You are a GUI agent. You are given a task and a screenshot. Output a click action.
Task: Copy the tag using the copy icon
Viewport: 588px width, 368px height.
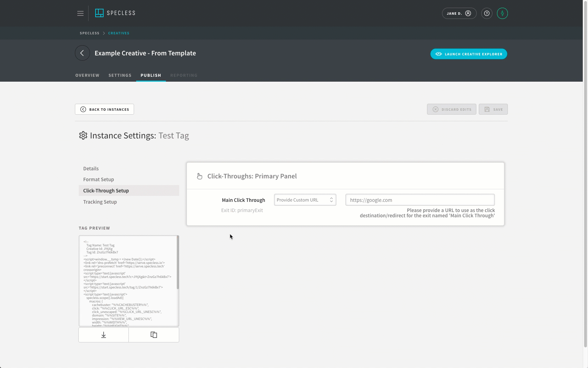pos(154,335)
